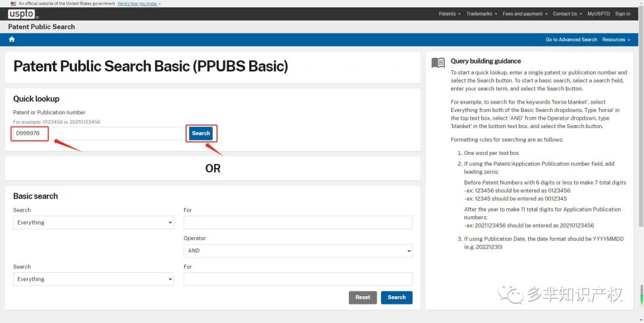Screen dimensions: 644x323
Task: Click the Query building guidance book icon
Action: coord(438,63)
